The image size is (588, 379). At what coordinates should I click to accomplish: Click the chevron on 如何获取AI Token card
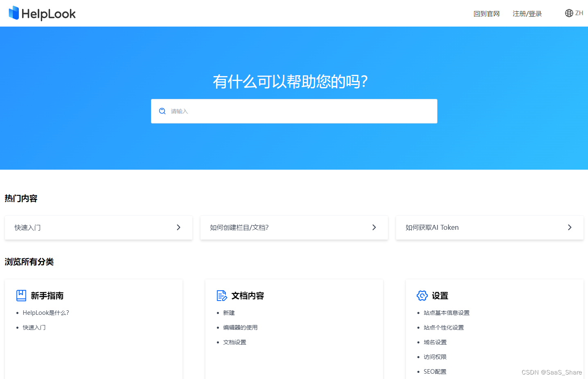click(570, 227)
